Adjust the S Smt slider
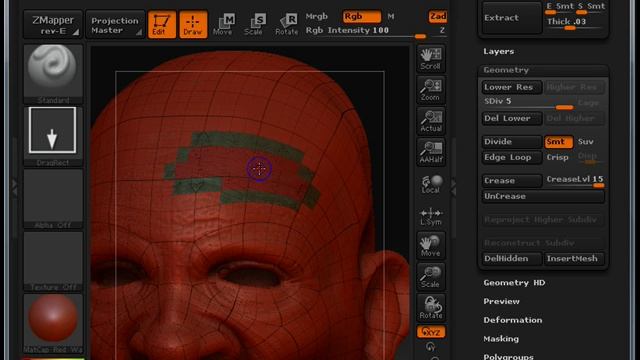The height and width of the screenshot is (360, 640). [x=591, y=7]
